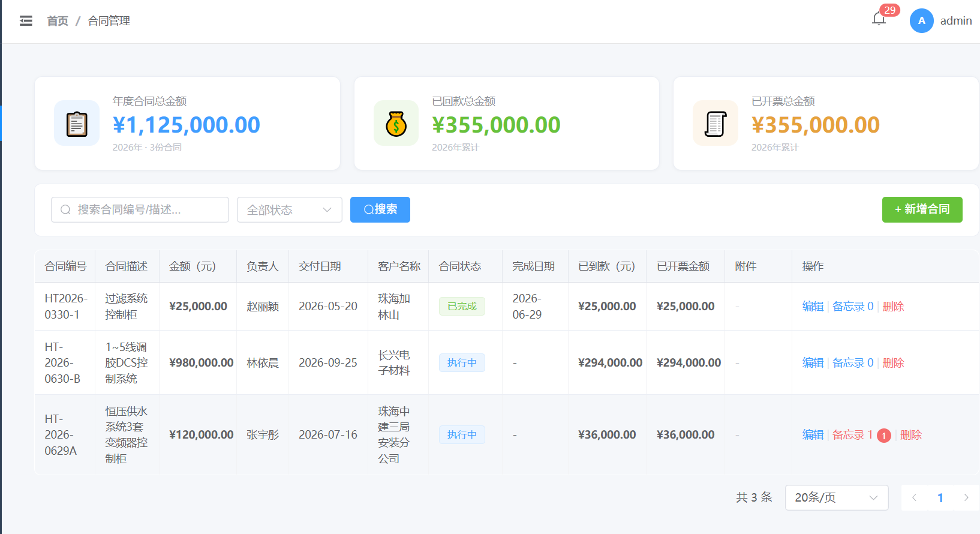The width and height of the screenshot is (980, 534).
Task: Click the red memo badge on last row
Action: [883, 436]
